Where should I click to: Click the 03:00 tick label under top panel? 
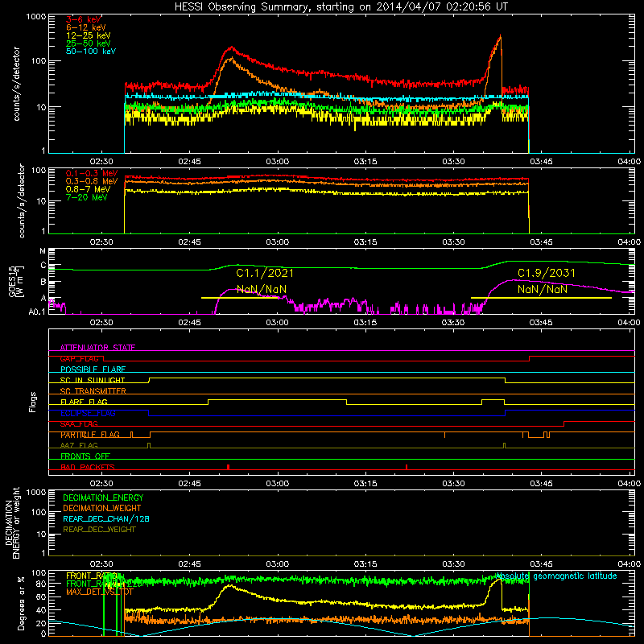click(277, 162)
